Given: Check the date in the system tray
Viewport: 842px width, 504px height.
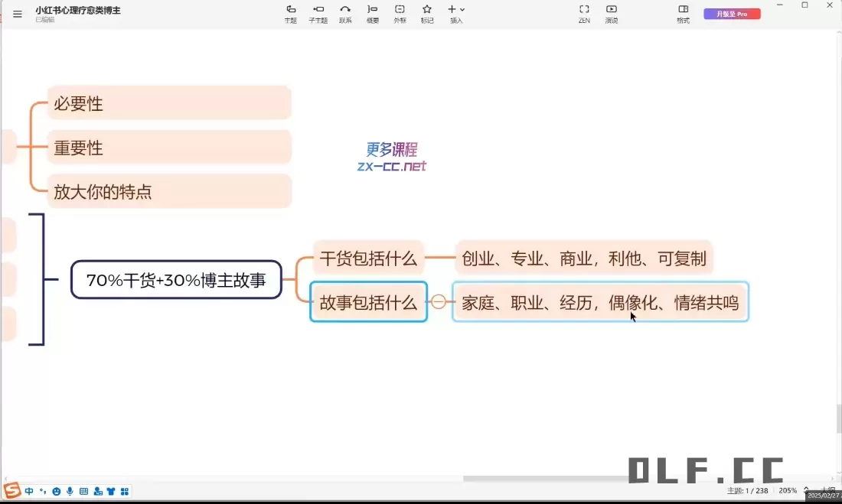Looking at the screenshot, I should click(x=824, y=497).
